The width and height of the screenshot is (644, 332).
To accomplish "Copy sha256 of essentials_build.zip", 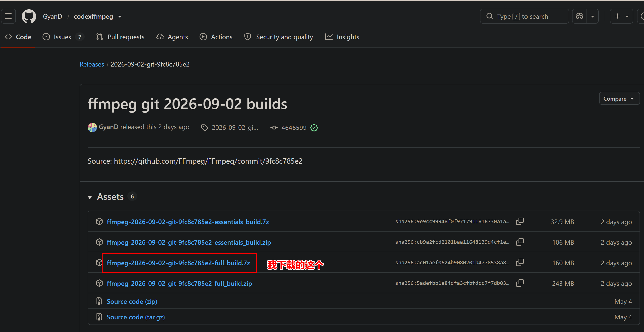I will [520, 242].
